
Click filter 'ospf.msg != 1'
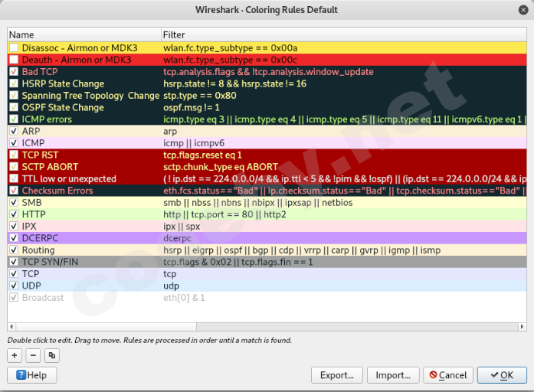[x=191, y=107]
